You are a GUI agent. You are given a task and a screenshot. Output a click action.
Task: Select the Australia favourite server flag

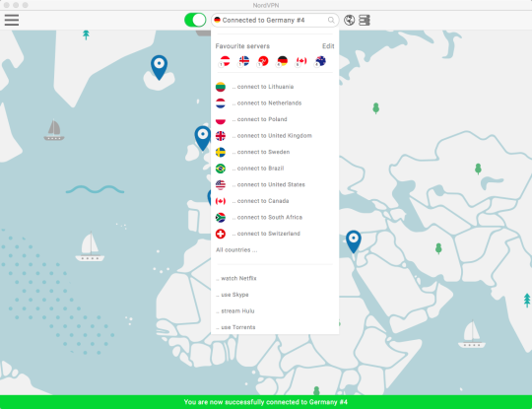point(320,61)
